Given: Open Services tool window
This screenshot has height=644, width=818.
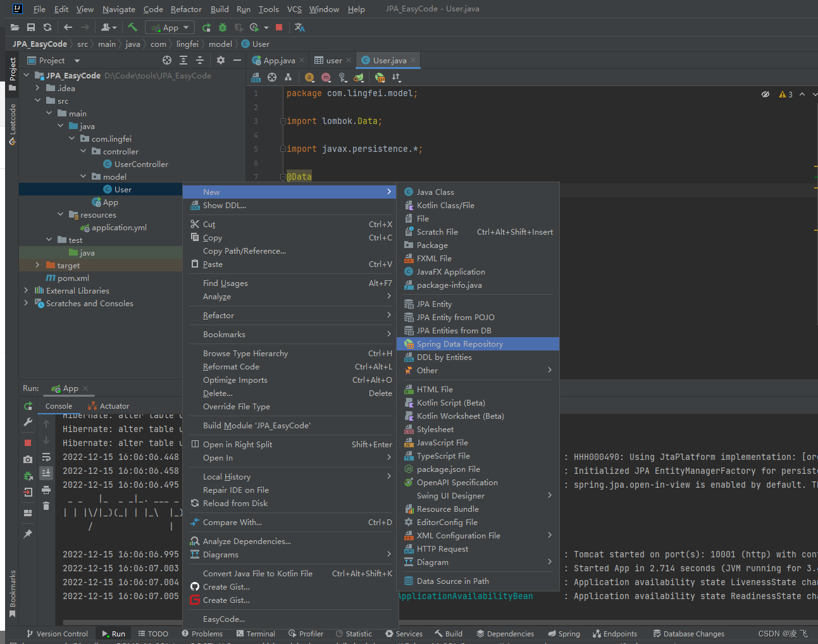Looking at the screenshot, I should (x=404, y=633).
